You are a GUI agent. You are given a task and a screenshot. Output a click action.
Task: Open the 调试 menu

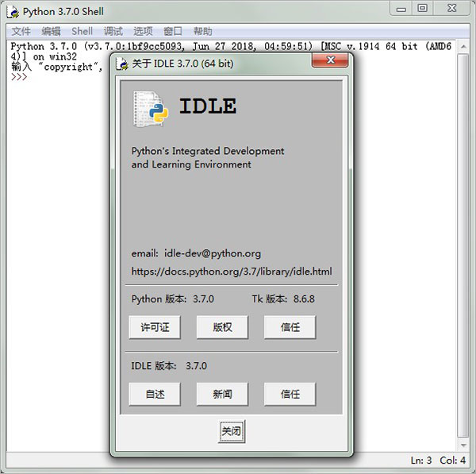(x=113, y=31)
